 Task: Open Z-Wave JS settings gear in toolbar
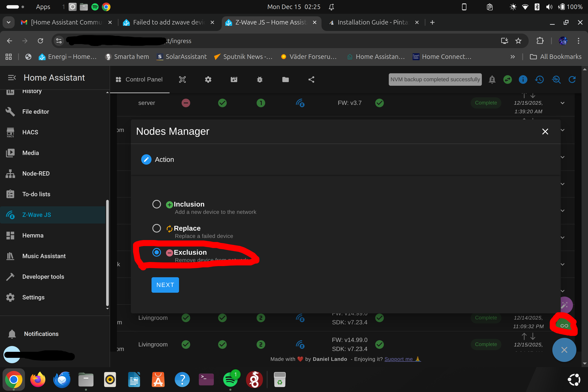[x=208, y=80]
